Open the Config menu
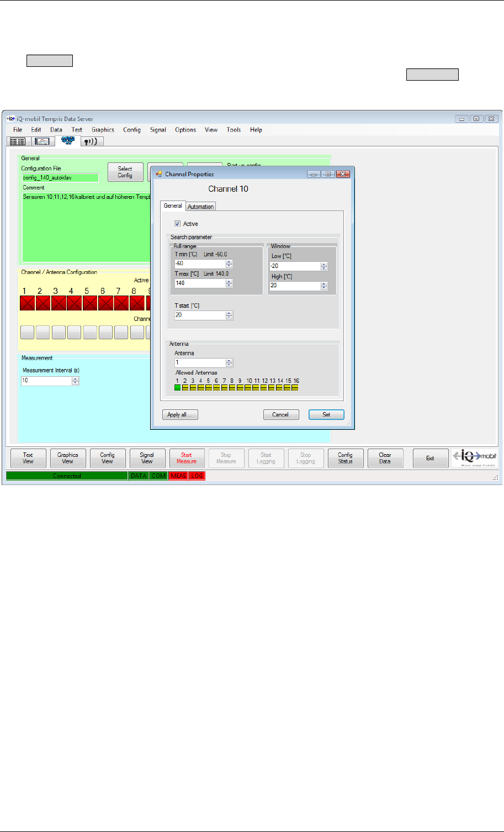 tap(132, 130)
